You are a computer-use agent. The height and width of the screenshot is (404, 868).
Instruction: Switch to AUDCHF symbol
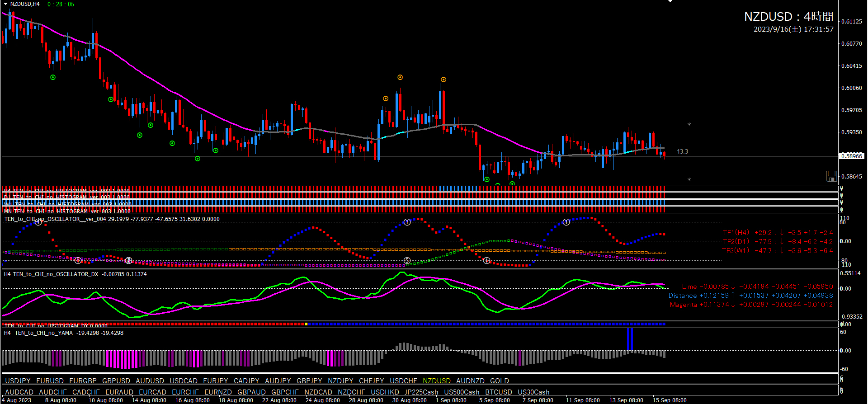(53, 392)
